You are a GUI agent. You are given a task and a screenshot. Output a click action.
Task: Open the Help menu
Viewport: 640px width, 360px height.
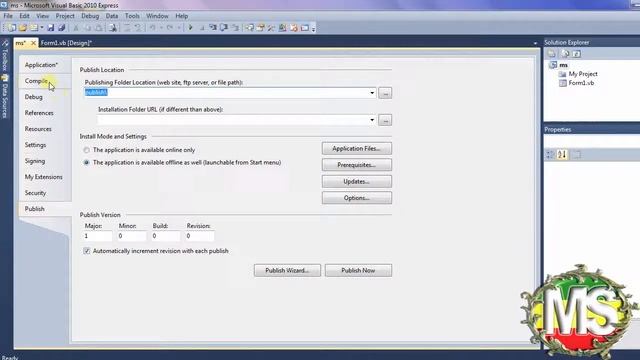(182, 16)
